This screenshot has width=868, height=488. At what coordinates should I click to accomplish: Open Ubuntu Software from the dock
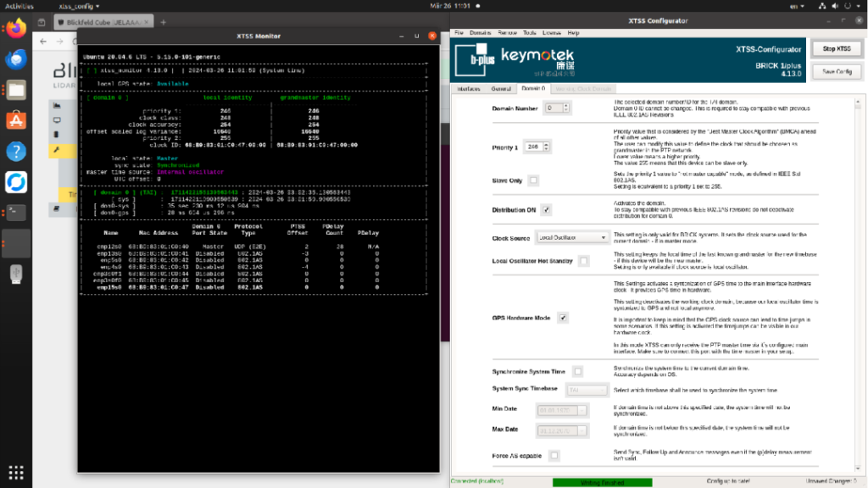[x=16, y=120]
